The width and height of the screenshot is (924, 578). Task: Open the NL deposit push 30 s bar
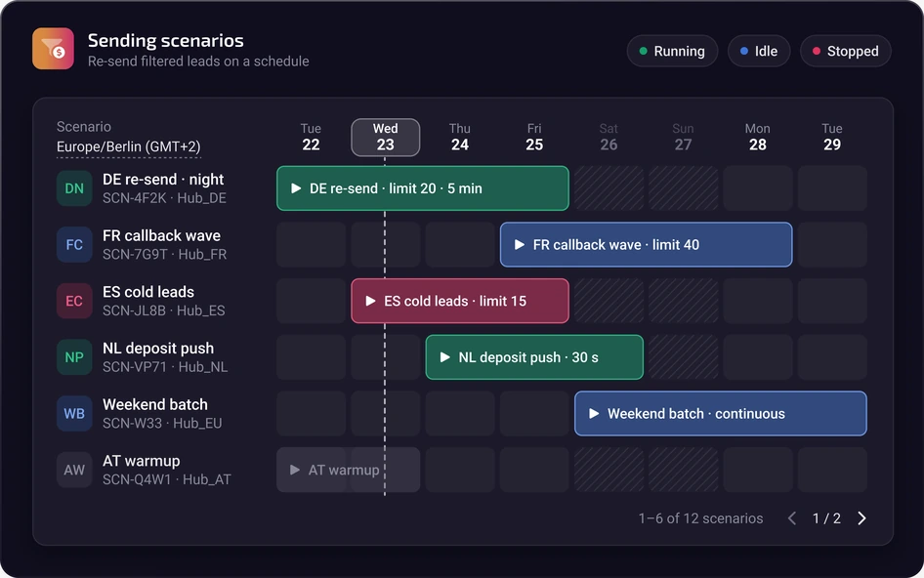[x=534, y=357]
